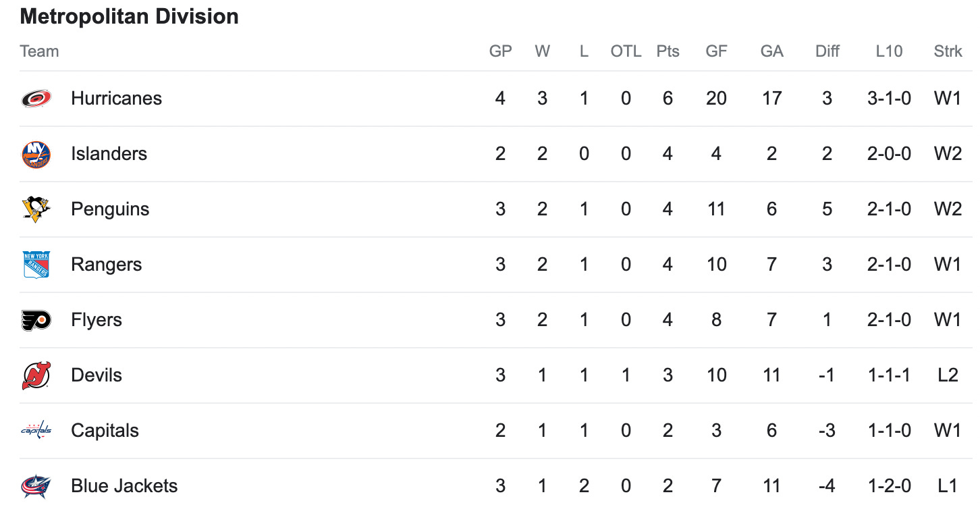Open the Hurricanes team name link
This screenshot has height=528, width=980.
116,99
